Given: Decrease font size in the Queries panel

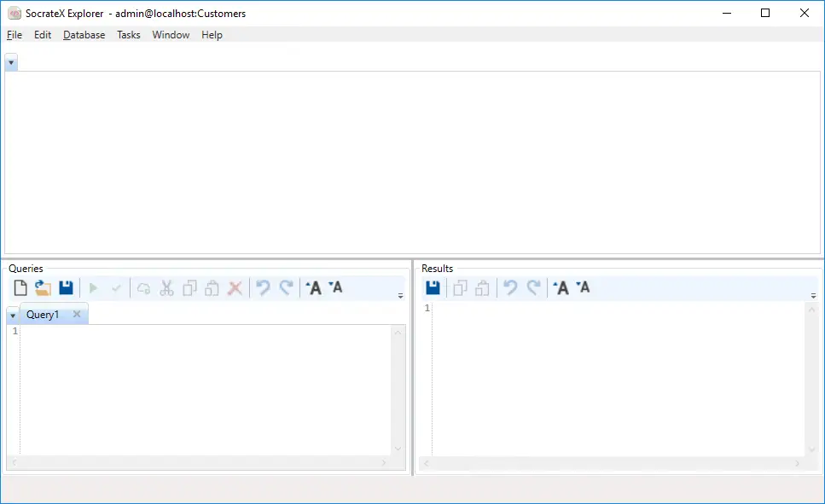Looking at the screenshot, I should point(335,287).
